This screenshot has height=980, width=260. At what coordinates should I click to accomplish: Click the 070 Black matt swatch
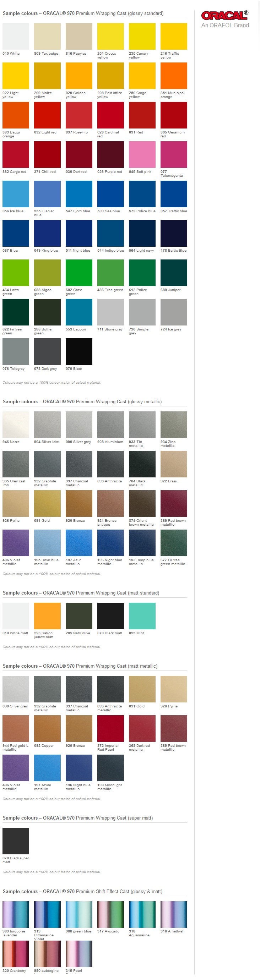(x=110, y=616)
